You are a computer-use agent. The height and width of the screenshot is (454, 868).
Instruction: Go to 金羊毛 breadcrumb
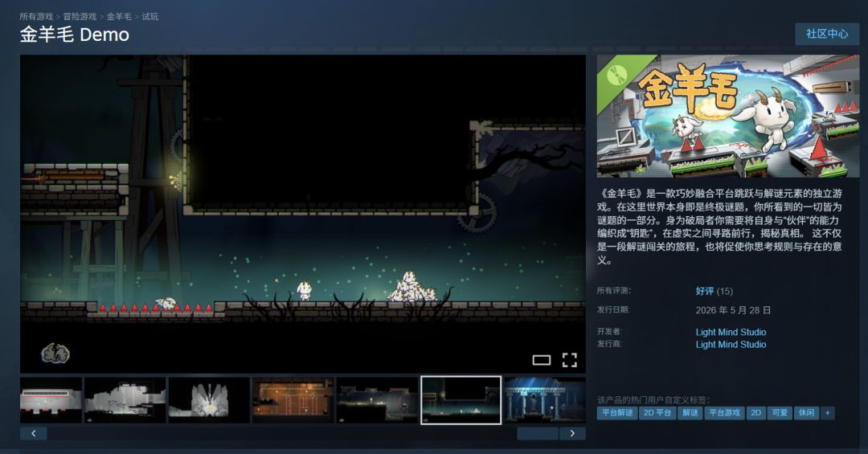click(119, 17)
